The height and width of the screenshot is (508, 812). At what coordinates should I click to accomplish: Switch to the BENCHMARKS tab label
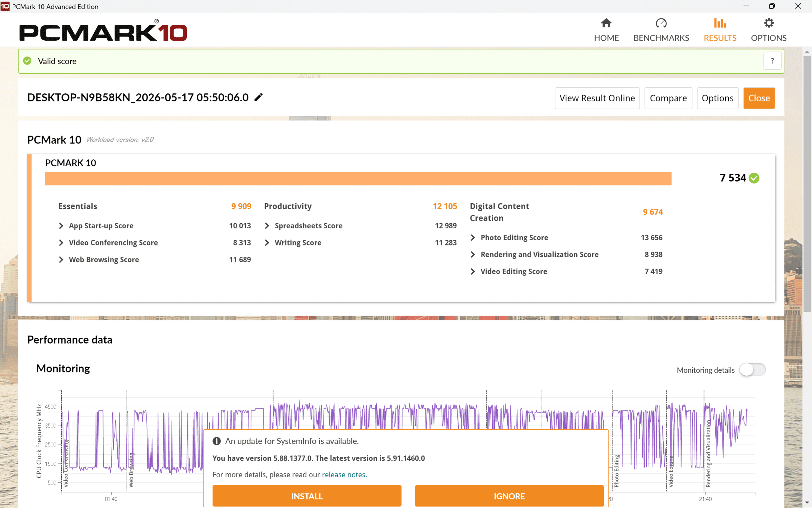[661, 38]
